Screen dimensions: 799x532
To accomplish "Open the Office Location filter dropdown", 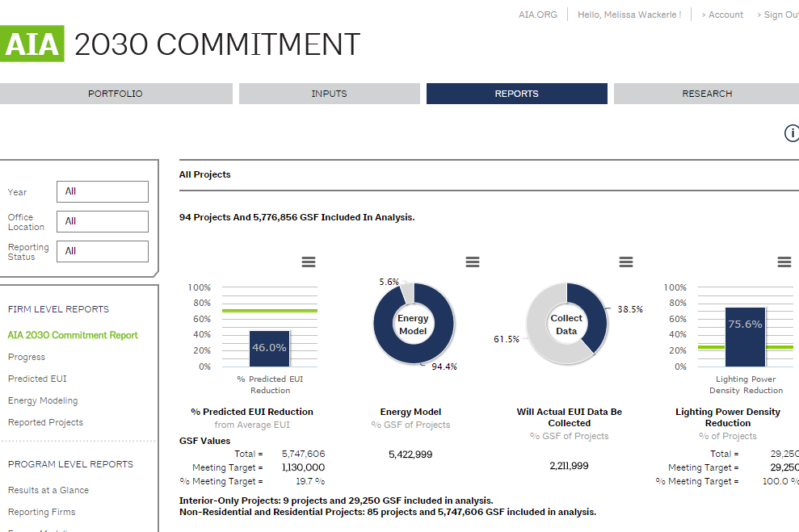I will (x=102, y=221).
